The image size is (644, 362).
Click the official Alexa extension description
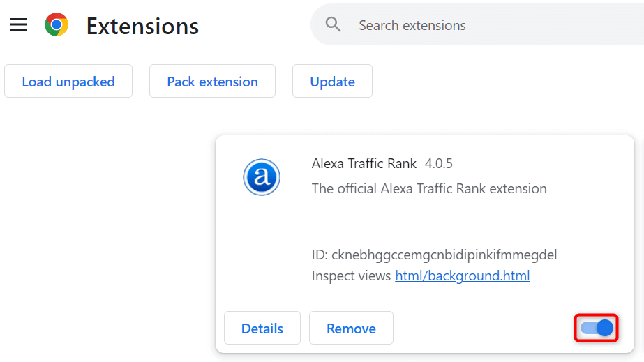click(x=429, y=188)
